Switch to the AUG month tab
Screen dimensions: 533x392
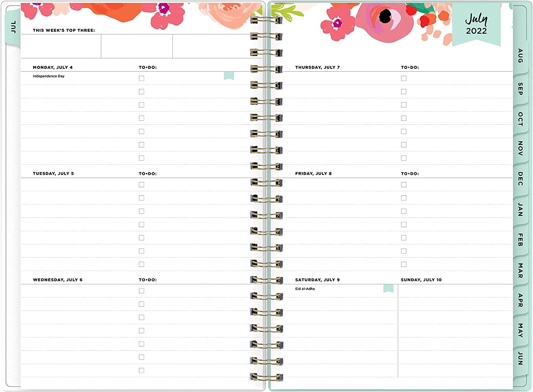click(x=520, y=56)
